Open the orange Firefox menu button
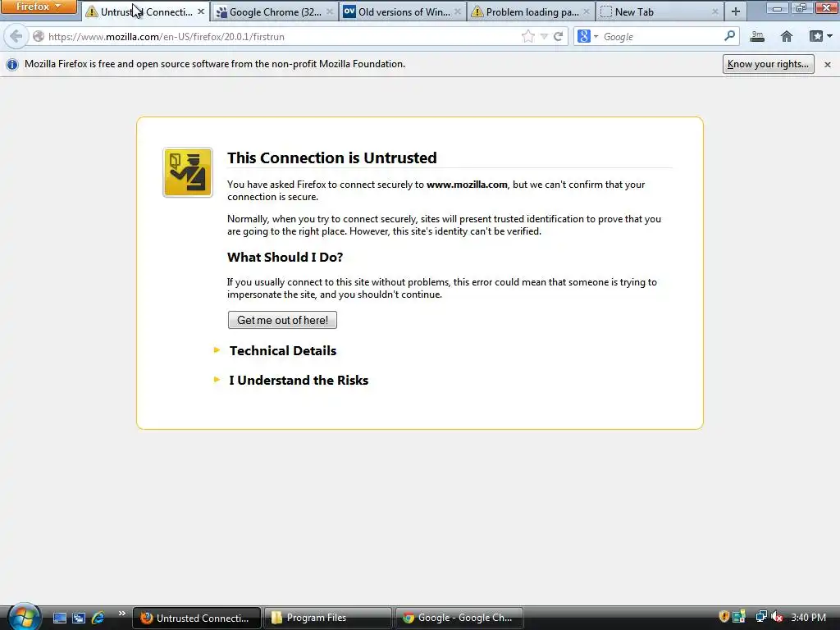 (39, 7)
